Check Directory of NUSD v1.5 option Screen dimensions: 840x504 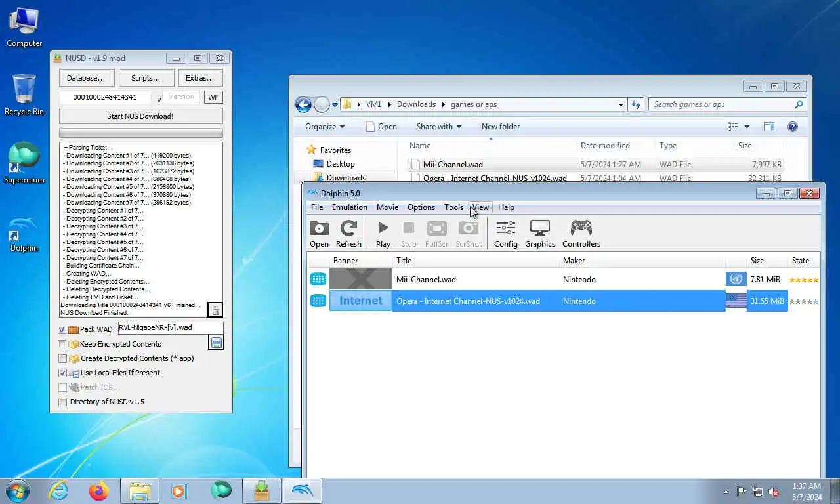point(62,402)
